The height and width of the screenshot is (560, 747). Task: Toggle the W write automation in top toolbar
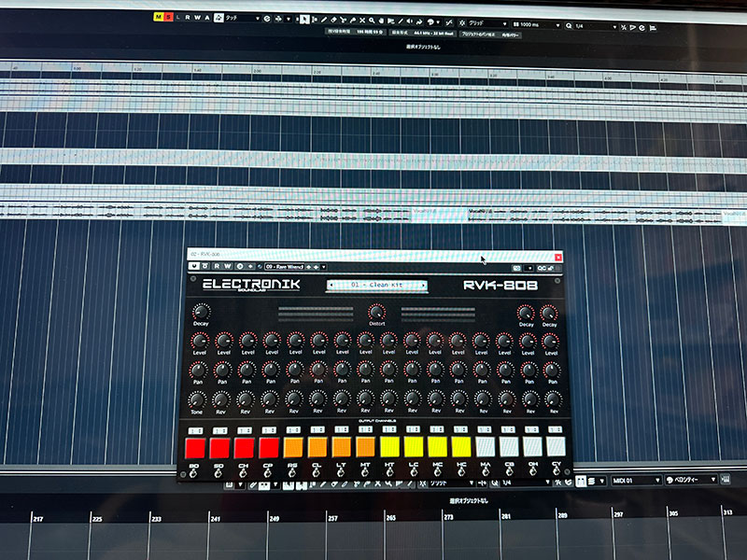click(197, 18)
